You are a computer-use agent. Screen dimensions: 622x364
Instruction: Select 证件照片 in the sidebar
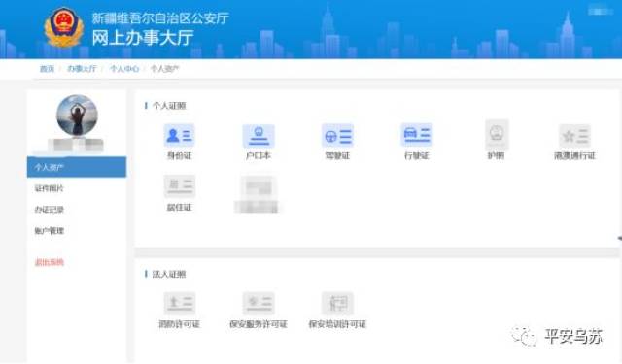[49, 188]
